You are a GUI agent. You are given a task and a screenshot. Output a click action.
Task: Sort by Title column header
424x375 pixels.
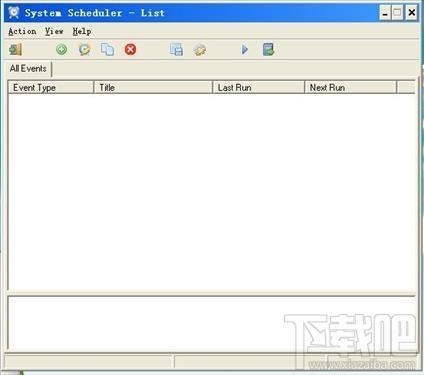pyautogui.click(x=153, y=88)
